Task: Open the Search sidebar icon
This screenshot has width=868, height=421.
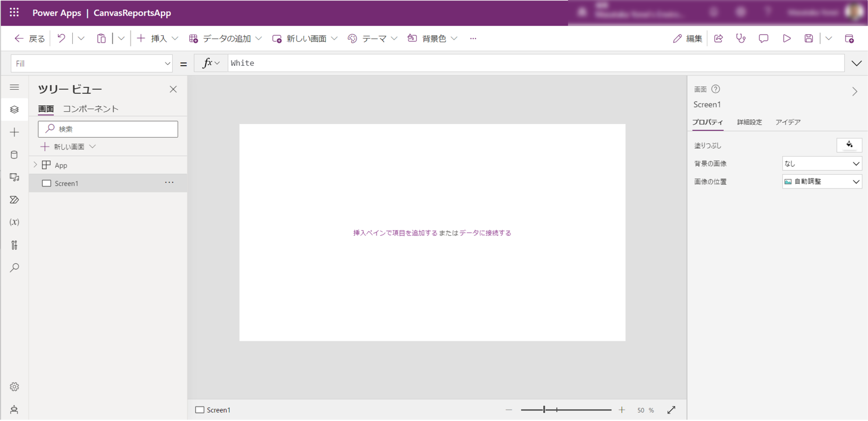Action: pyautogui.click(x=14, y=268)
